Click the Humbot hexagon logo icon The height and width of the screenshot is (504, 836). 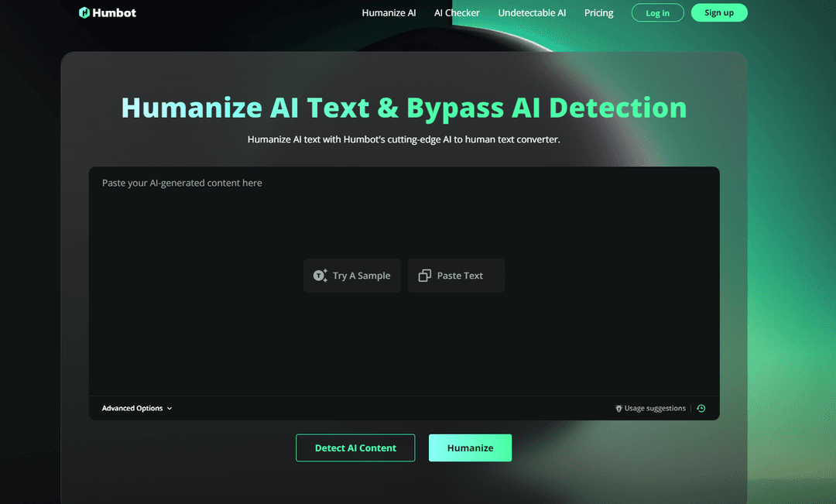(84, 12)
